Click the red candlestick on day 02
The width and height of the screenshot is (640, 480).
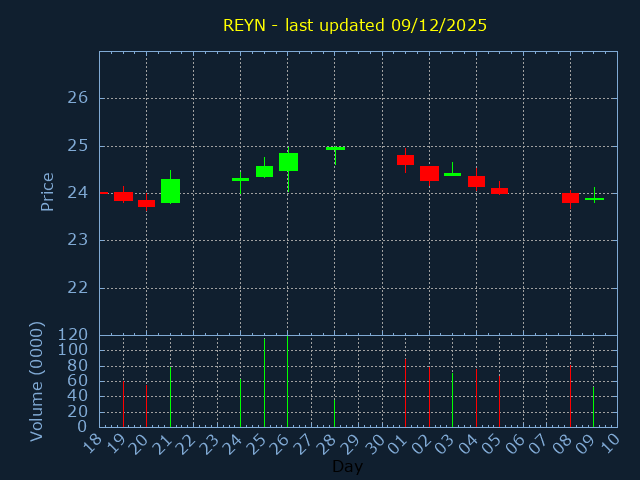click(x=429, y=173)
